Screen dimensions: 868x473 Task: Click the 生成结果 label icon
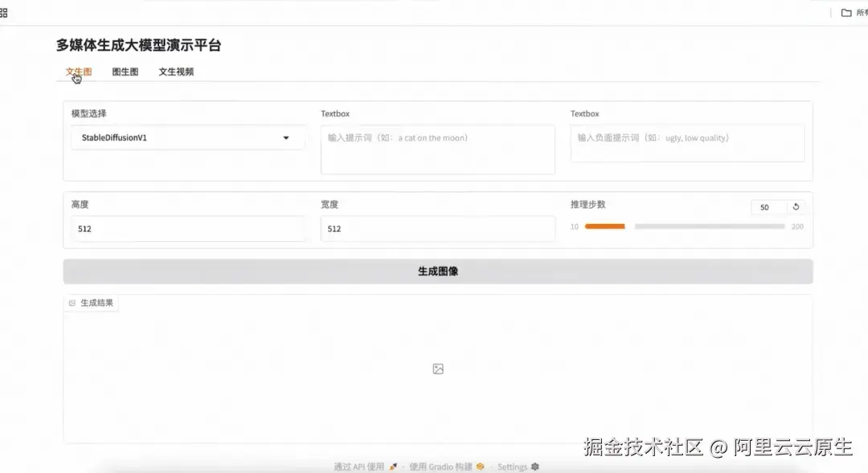click(72, 304)
